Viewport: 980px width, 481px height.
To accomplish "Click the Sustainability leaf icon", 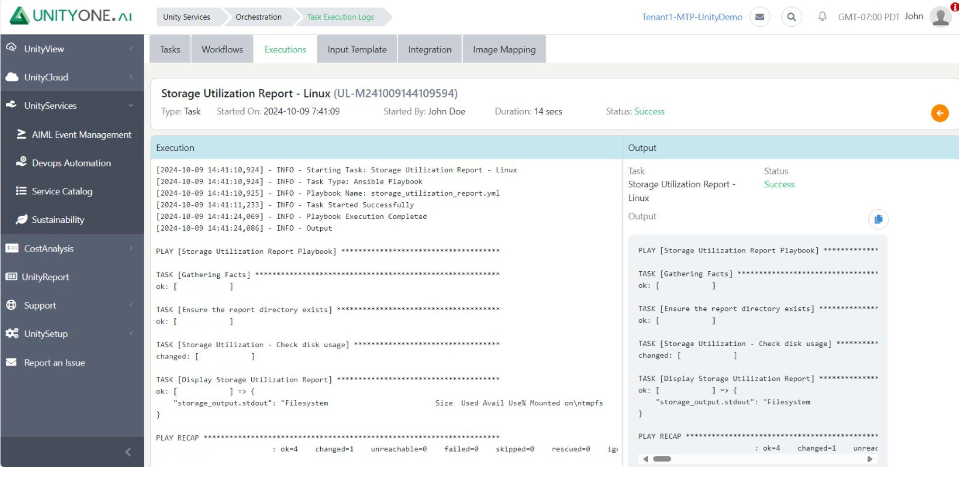I will [21, 219].
